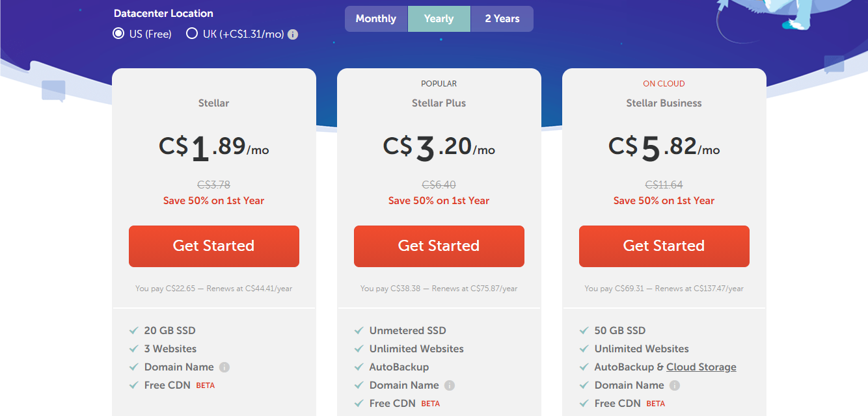Viewport: 868px width, 416px height.
Task: Get Started with Stellar plan
Action: tap(214, 246)
